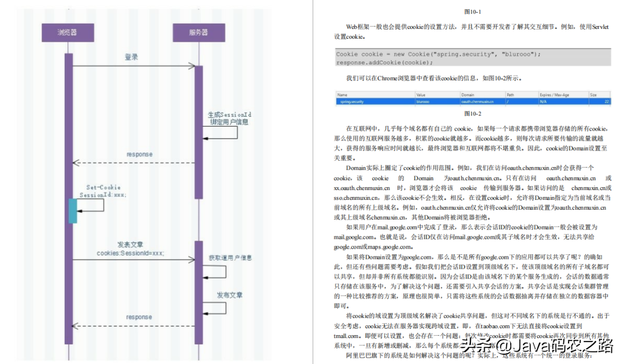Click the paragraph beginning Domain实际上圈定了
The width and height of the screenshot is (624, 364).
[x=473, y=192]
